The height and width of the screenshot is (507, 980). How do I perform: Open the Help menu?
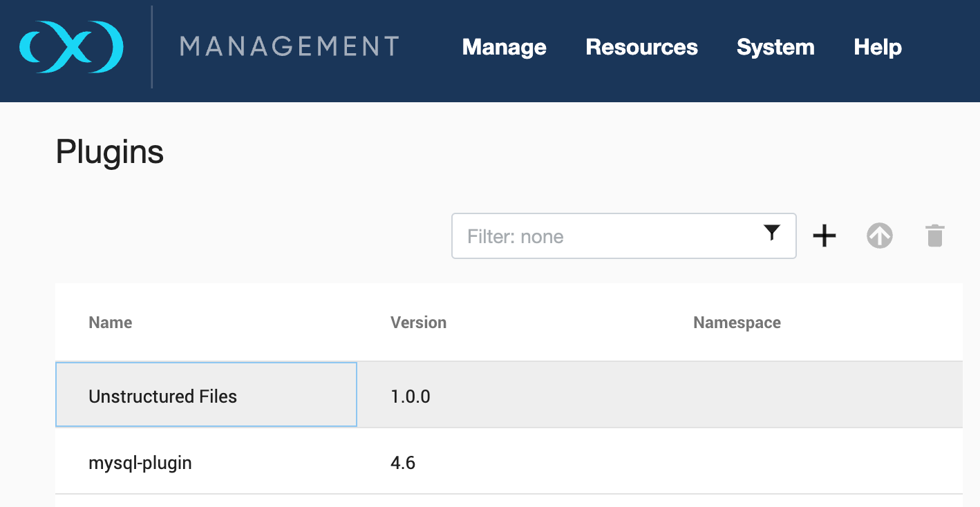[x=877, y=47]
